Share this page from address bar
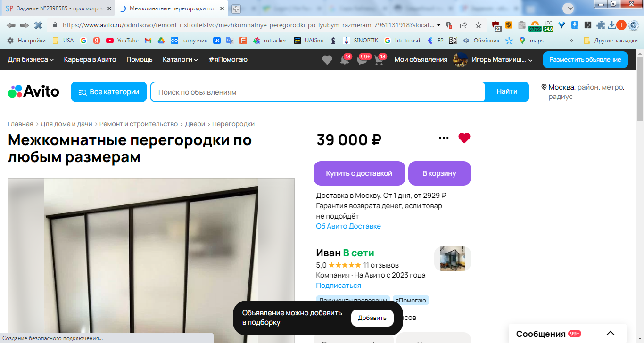 coord(464,25)
